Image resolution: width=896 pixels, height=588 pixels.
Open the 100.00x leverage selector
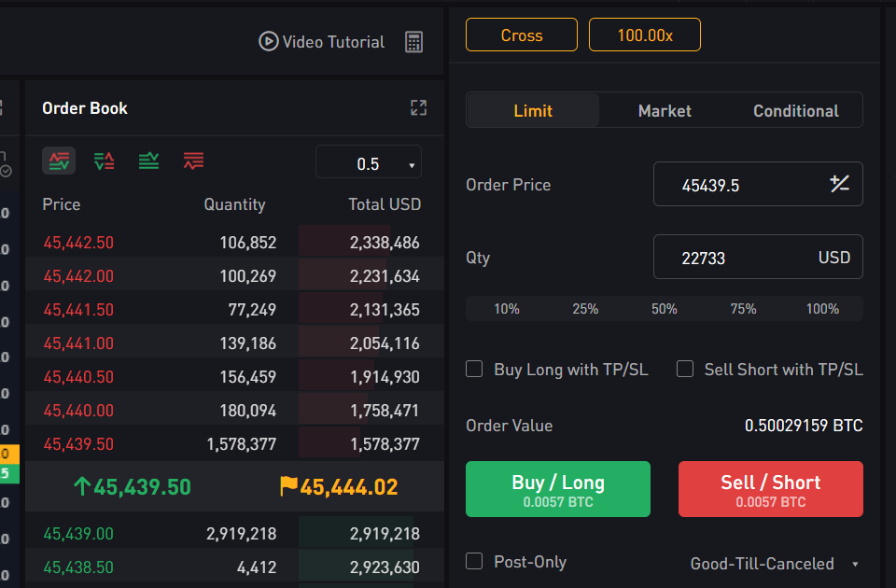[x=645, y=35]
